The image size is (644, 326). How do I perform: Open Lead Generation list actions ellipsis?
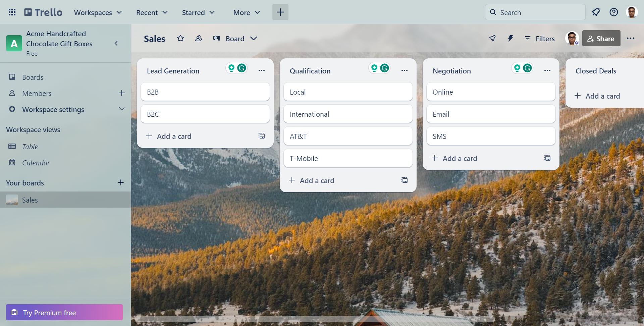tap(262, 70)
